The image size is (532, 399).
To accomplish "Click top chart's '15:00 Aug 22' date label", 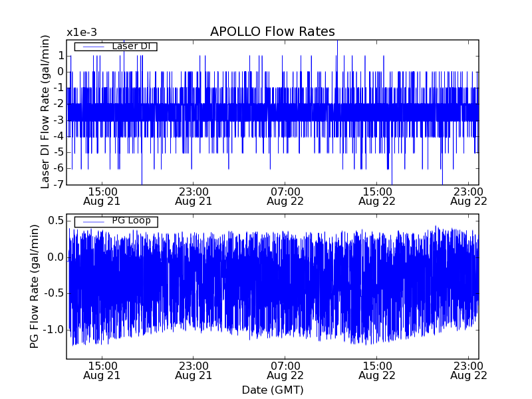I will (x=377, y=196).
